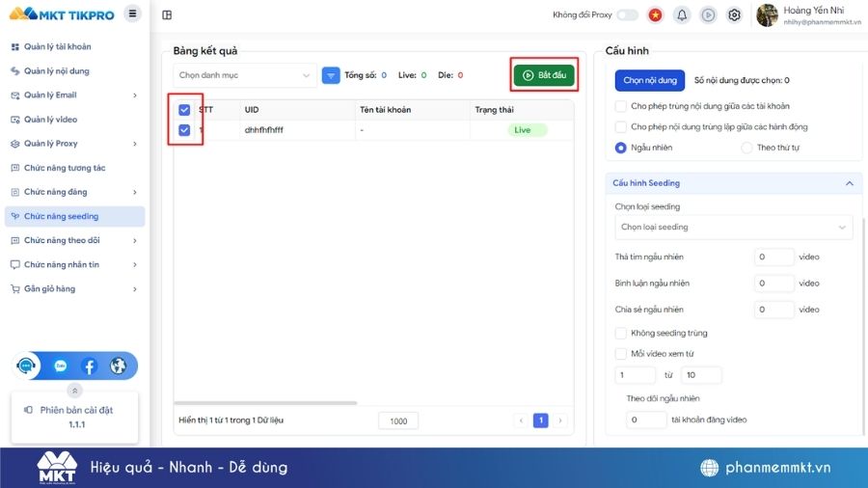Image resolution: width=868 pixels, height=488 pixels.
Task: Select page 1 in pagination
Action: click(x=541, y=420)
